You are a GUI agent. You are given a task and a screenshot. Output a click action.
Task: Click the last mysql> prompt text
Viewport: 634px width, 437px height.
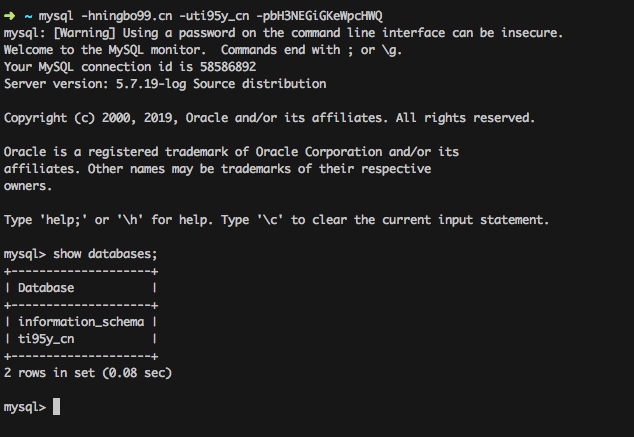[x=25, y=407]
